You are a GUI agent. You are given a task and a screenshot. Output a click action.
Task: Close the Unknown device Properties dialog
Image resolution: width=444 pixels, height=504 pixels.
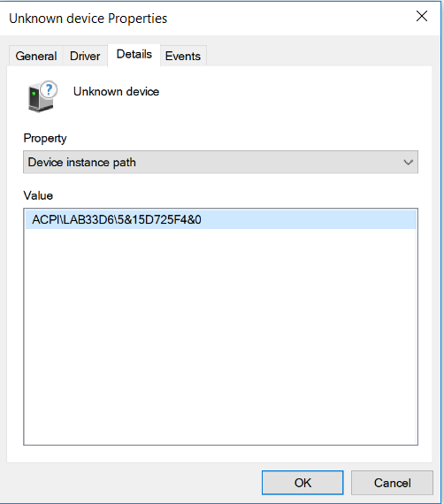coord(422,16)
